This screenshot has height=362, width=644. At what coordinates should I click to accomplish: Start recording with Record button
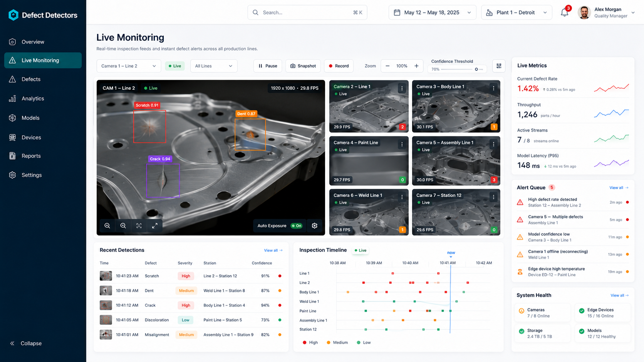339,66
